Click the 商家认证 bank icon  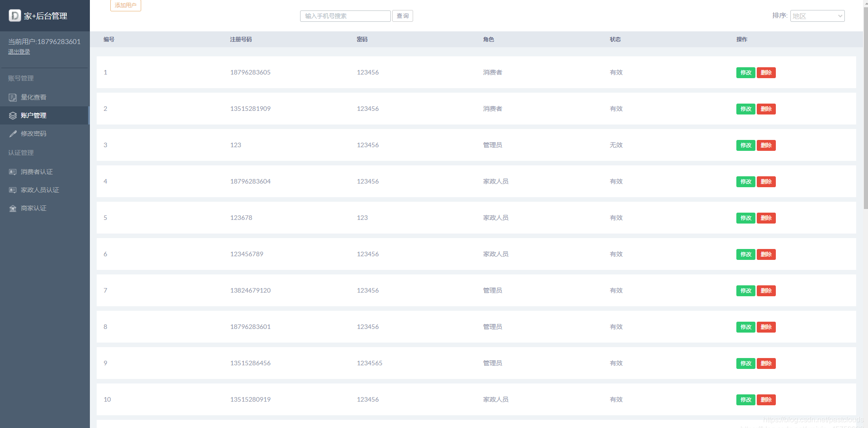(x=13, y=208)
